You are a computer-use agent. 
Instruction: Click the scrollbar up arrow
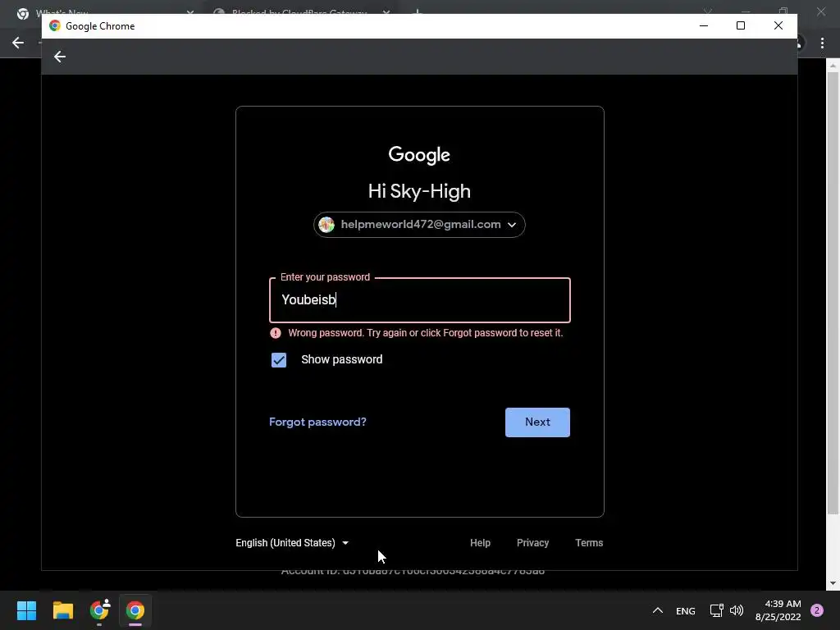click(833, 66)
